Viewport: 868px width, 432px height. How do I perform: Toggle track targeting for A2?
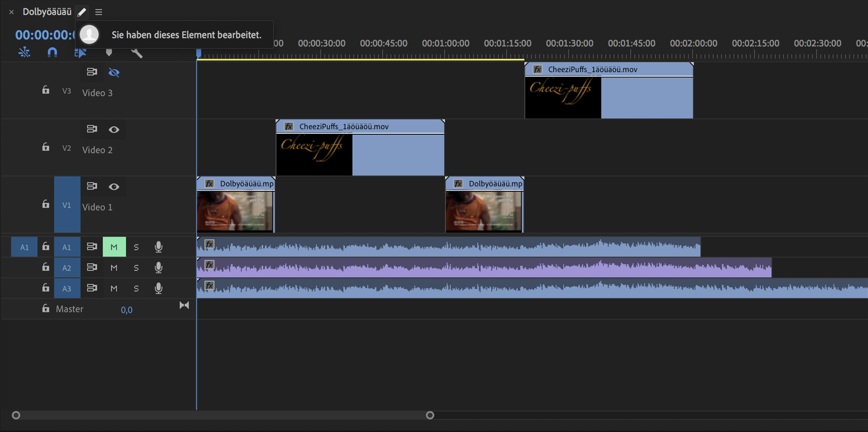[x=67, y=268]
